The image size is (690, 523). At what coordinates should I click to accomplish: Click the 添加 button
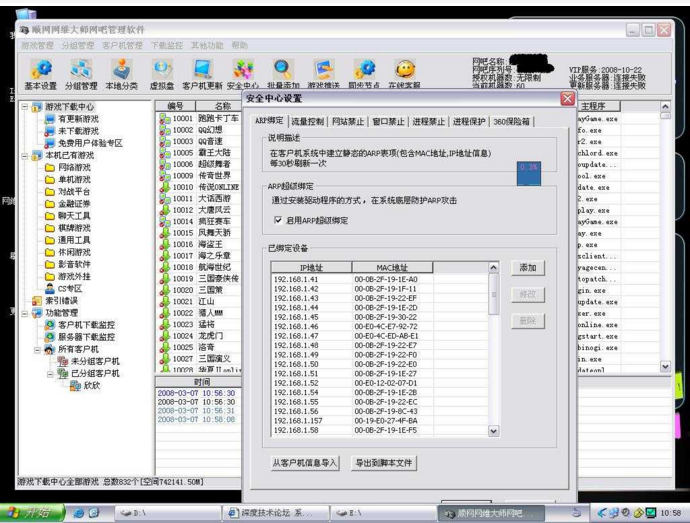tap(528, 268)
